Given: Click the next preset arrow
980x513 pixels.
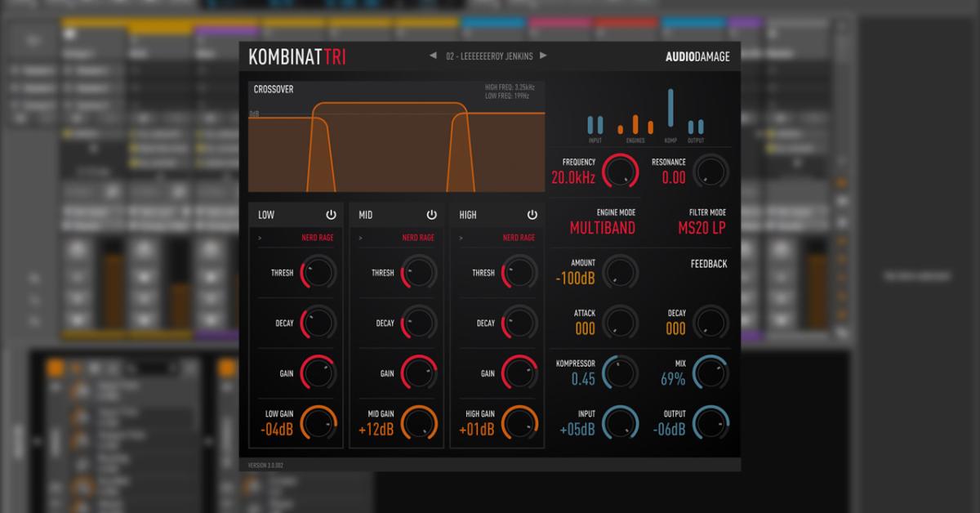Looking at the screenshot, I should 546,56.
